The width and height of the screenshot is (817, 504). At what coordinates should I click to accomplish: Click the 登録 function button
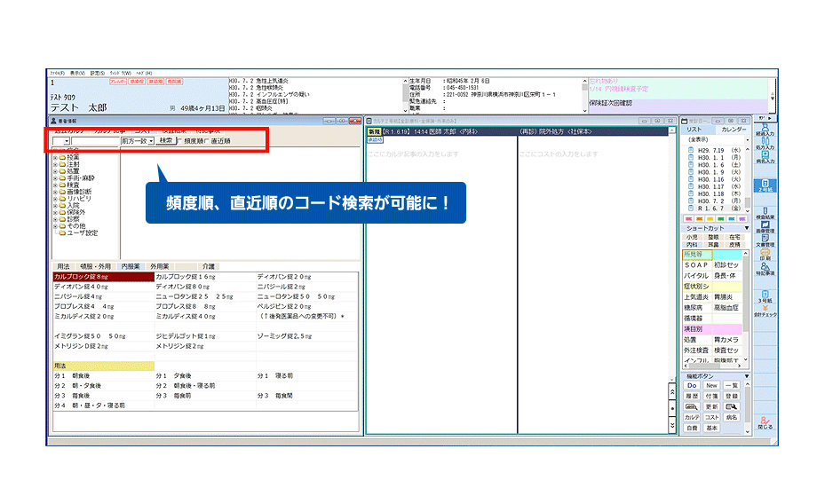click(x=732, y=397)
